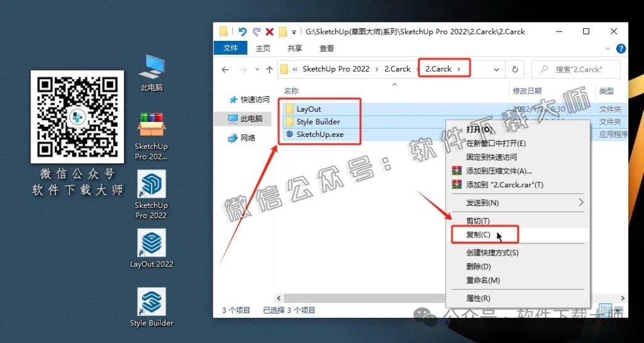This screenshot has height=343, width=644.
Task: Select the LayOut 2022 desktop shortcut
Action: [152, 248]
